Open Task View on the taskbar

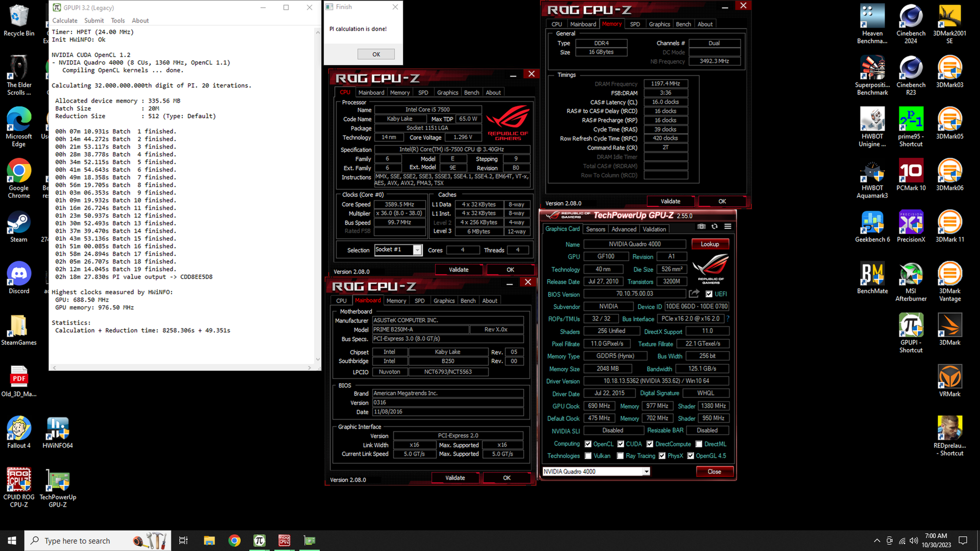coord(184,541)
